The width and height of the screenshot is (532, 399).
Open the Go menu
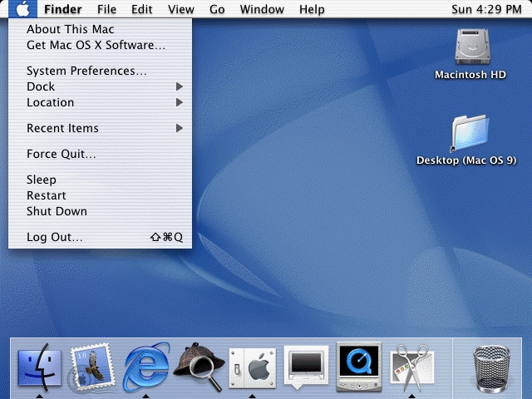[217, 9]
